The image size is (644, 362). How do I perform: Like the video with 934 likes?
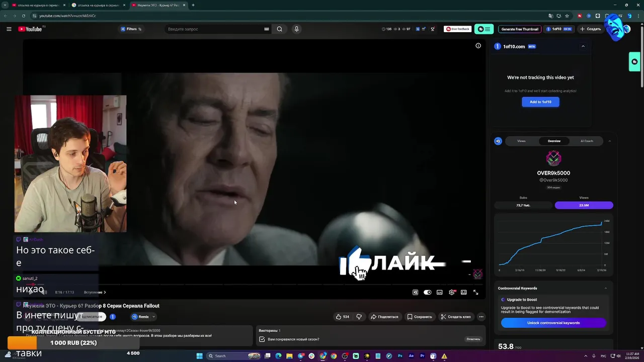point(343,317)
